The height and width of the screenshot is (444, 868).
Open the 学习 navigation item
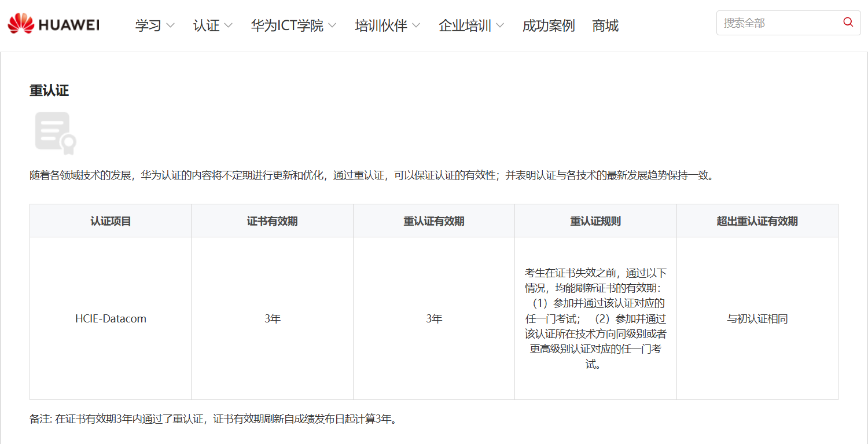(x=148, y=25)
